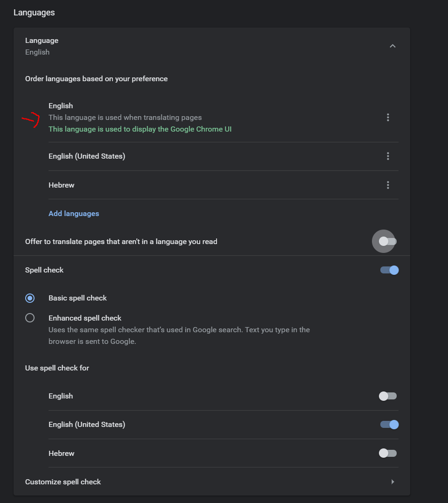The width and height of the screenshot is (448, 503).
Task: Open Customize spell check arrow
Action: [x=392, y=482]
